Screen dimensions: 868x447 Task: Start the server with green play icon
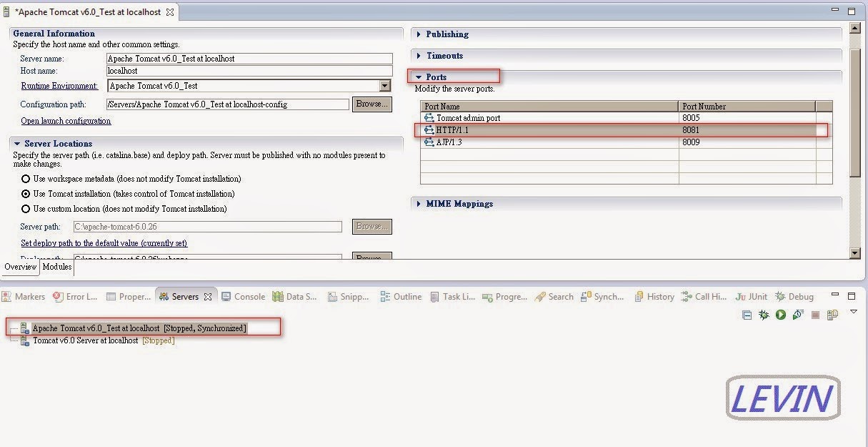click(x=781, y=315)
